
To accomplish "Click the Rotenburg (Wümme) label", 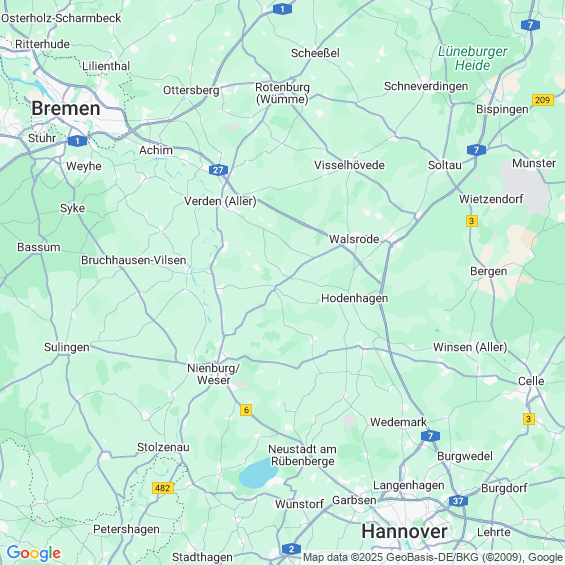I will [x=282, y=93].
